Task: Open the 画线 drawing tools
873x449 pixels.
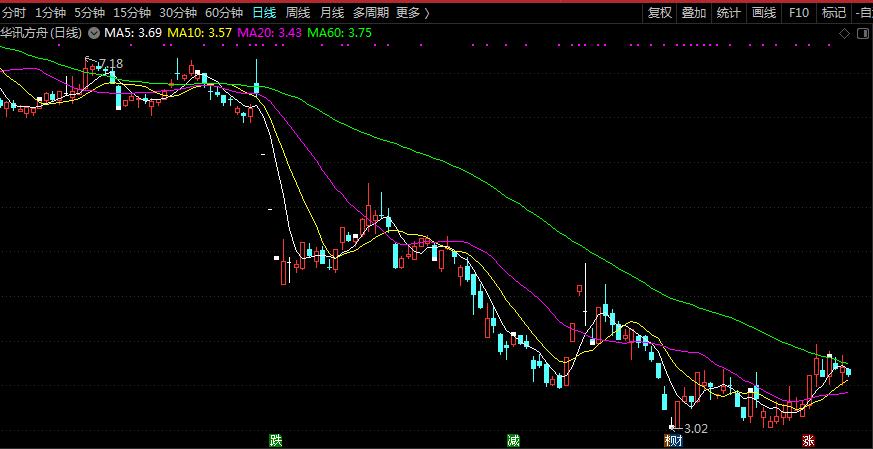Action: pyautogui.click(x=763, y=13)
